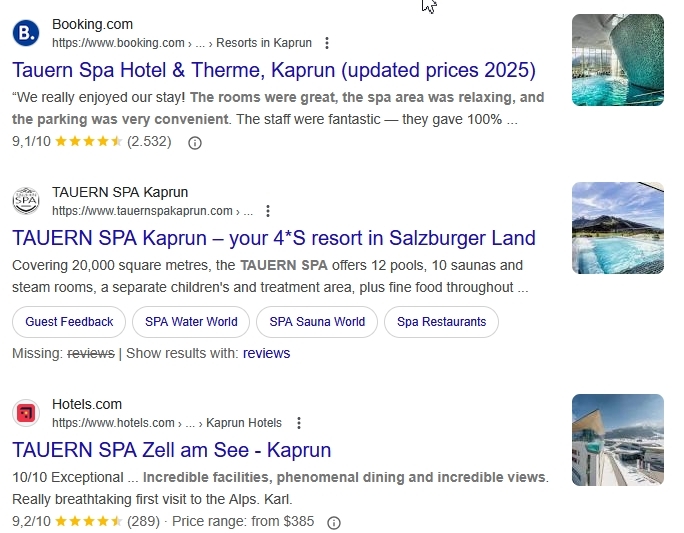Select the Guest Feedback sitelink chip

pos(70,322)
